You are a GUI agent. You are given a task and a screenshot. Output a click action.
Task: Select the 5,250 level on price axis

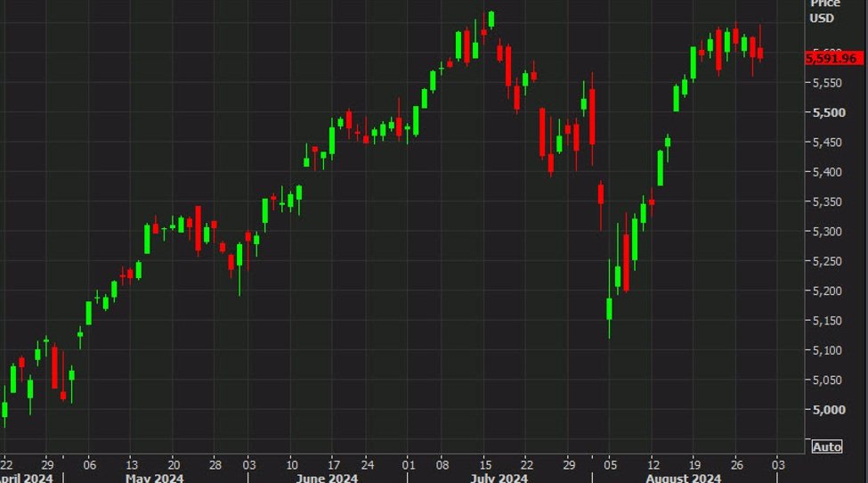point(827,261)
